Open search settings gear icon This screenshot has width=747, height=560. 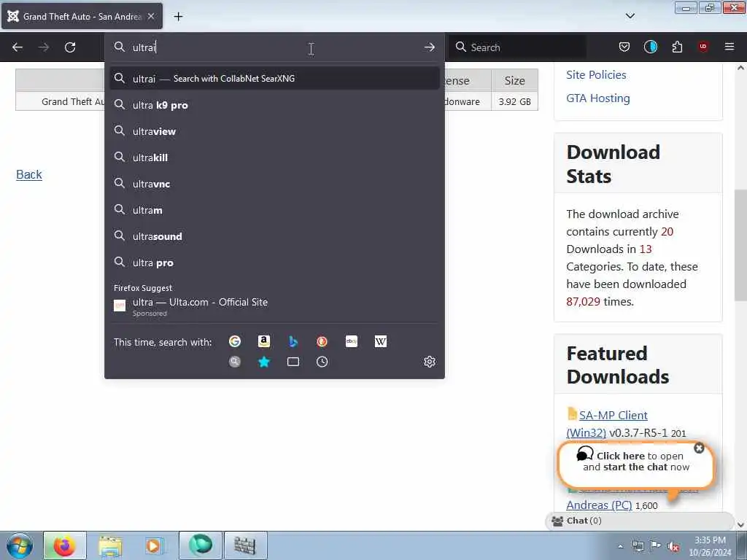point(429,362)
